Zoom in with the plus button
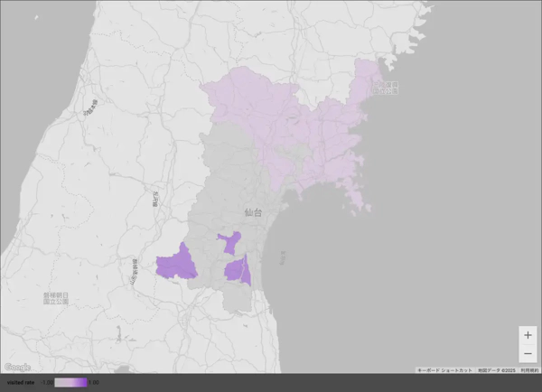 pos(528,335)
